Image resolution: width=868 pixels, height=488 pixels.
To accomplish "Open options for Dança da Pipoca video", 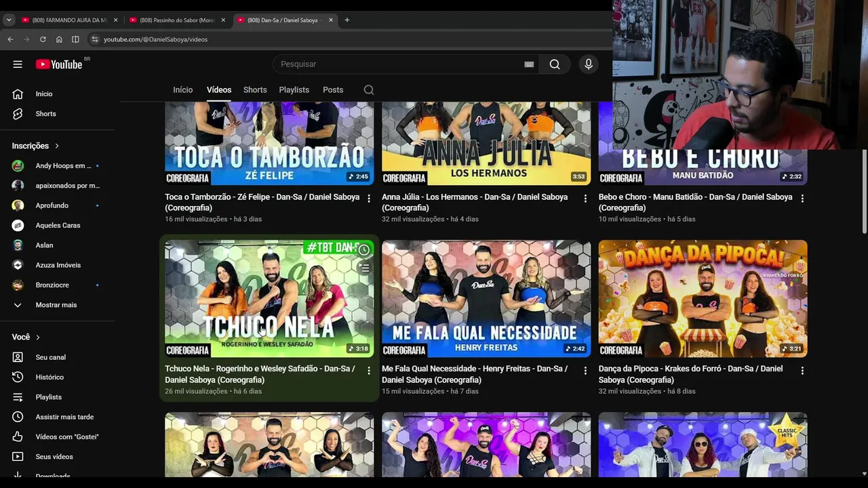I will tap(802, 371).
